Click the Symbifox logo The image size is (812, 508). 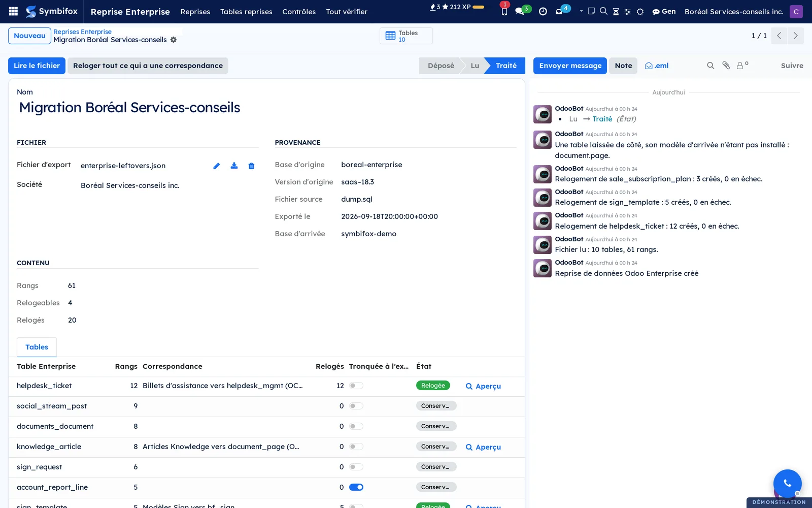point(52,11)
